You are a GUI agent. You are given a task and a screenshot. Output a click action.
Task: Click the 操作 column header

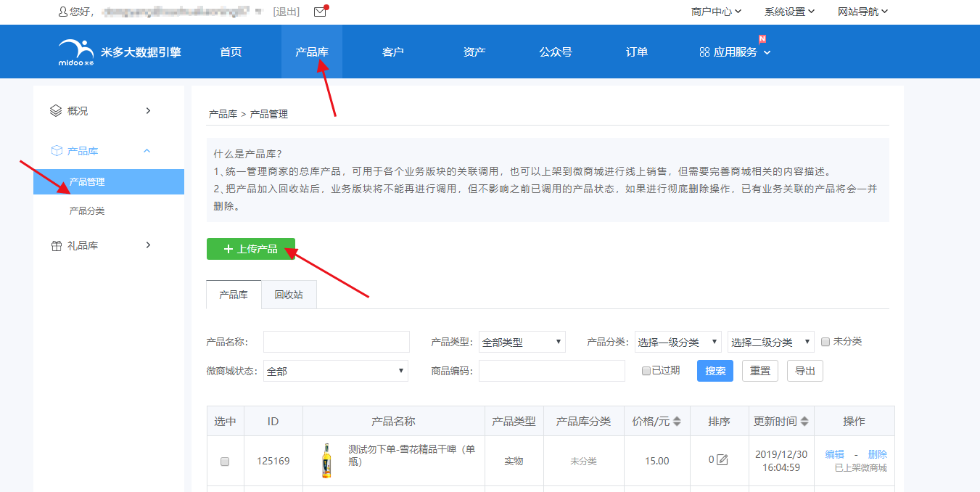pyautogui.click(x=854, y=422)
